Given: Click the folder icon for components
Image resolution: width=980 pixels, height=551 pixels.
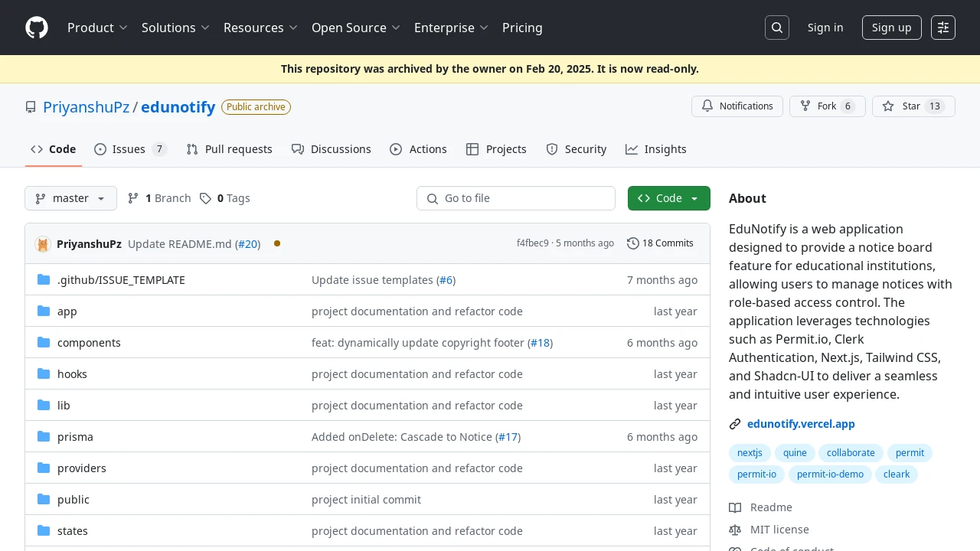Looking at the screenshot, I should (x=44, y=342).
